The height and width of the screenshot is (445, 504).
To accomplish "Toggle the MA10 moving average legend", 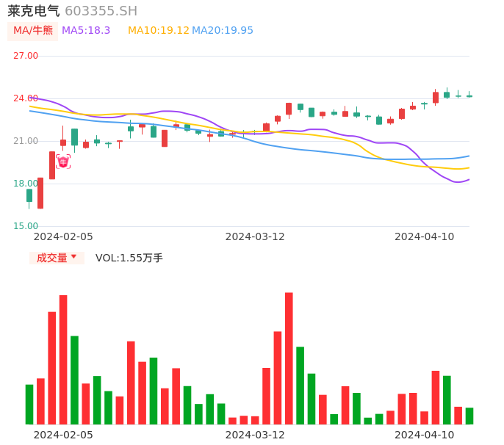I will [x=158, y=31].
